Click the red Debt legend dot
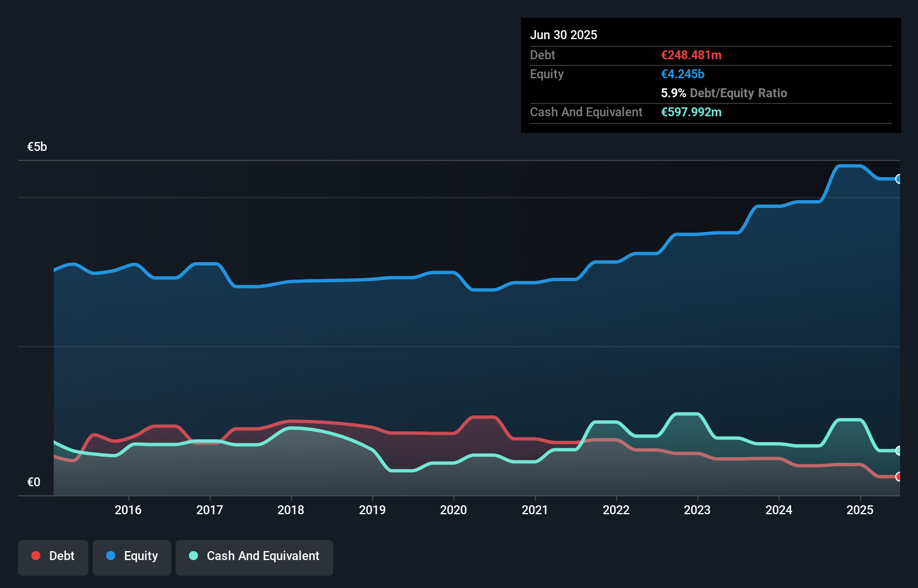918x588 pixels. [x=35, y=556]
